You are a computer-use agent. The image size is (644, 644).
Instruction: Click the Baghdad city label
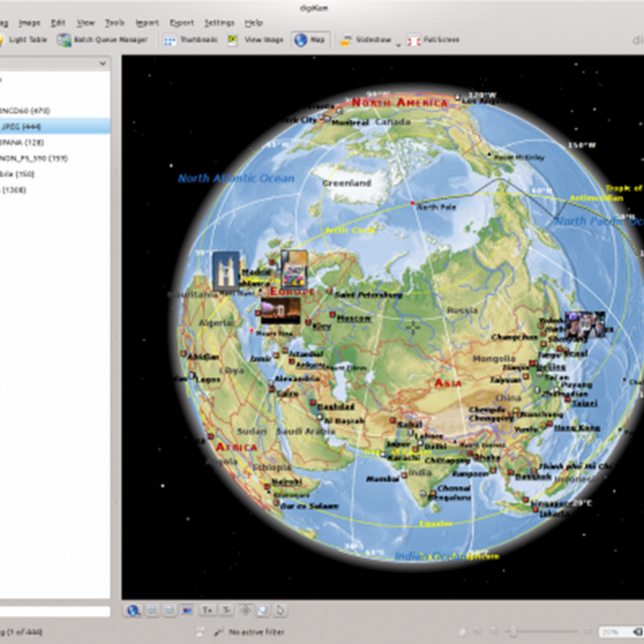point(336,407)
